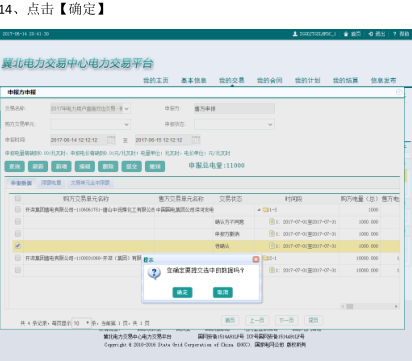Click the home icon labeled 首页 in top bar
Viewport: 412px width, 361px height.
tap(346, 34)
